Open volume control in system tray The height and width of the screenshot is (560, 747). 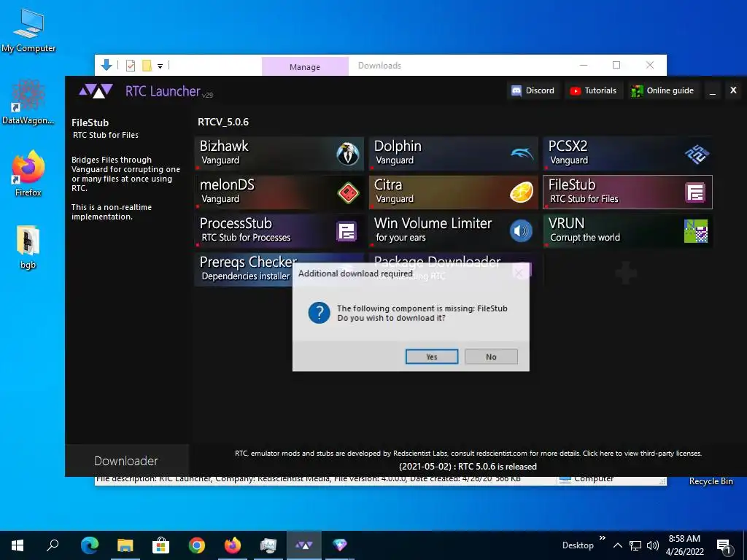(653, 545)
